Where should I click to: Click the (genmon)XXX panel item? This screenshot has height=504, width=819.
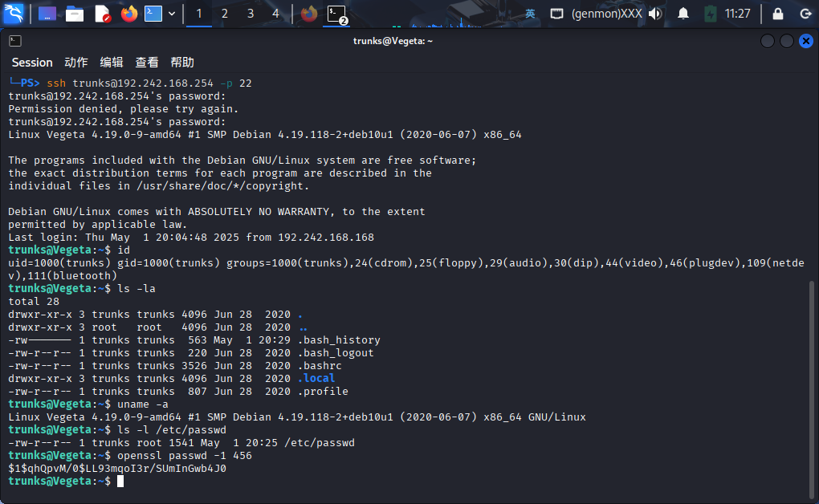pos(606,14)
